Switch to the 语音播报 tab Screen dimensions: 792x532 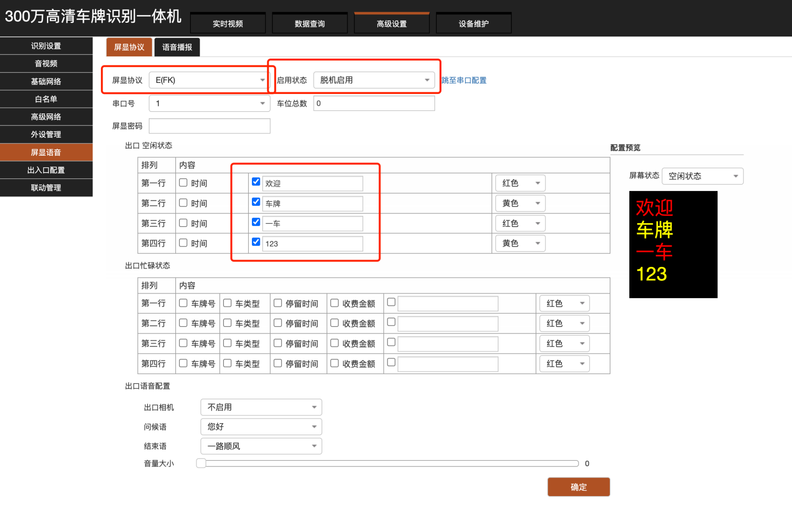pos(177,47)
